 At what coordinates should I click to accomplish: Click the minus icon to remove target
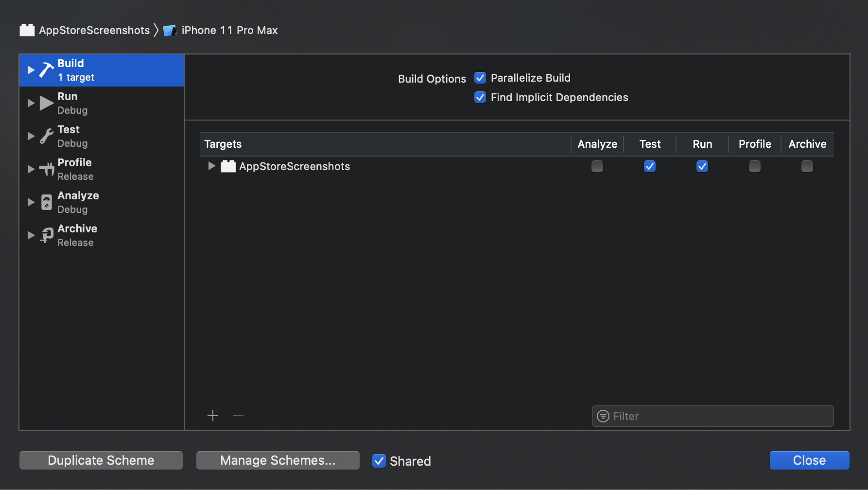[x=238, y=416]
